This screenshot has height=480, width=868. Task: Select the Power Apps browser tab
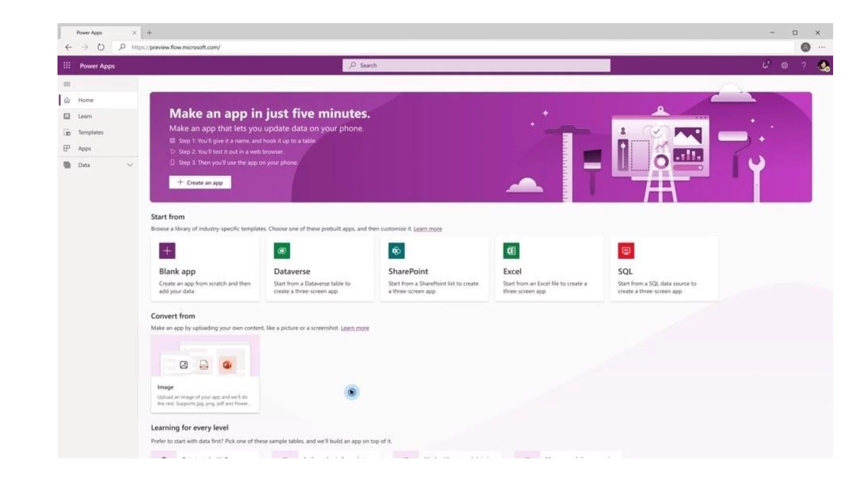pyautogui.click(x=100, y=33)
